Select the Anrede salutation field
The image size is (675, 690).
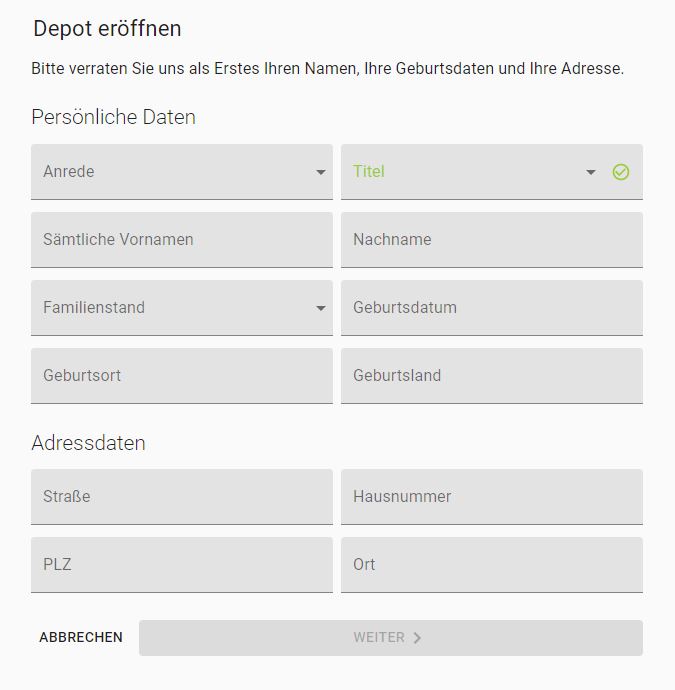tap(182, 172)
